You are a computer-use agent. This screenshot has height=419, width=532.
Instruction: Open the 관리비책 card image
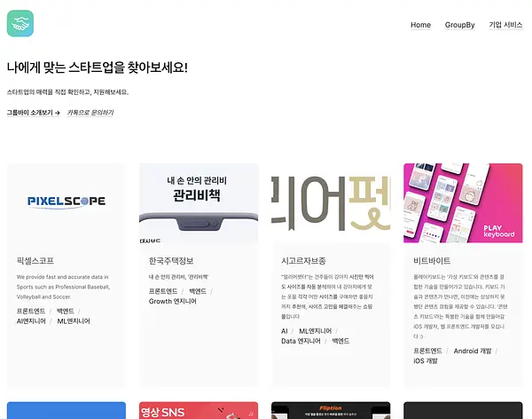tap(199, 203)
